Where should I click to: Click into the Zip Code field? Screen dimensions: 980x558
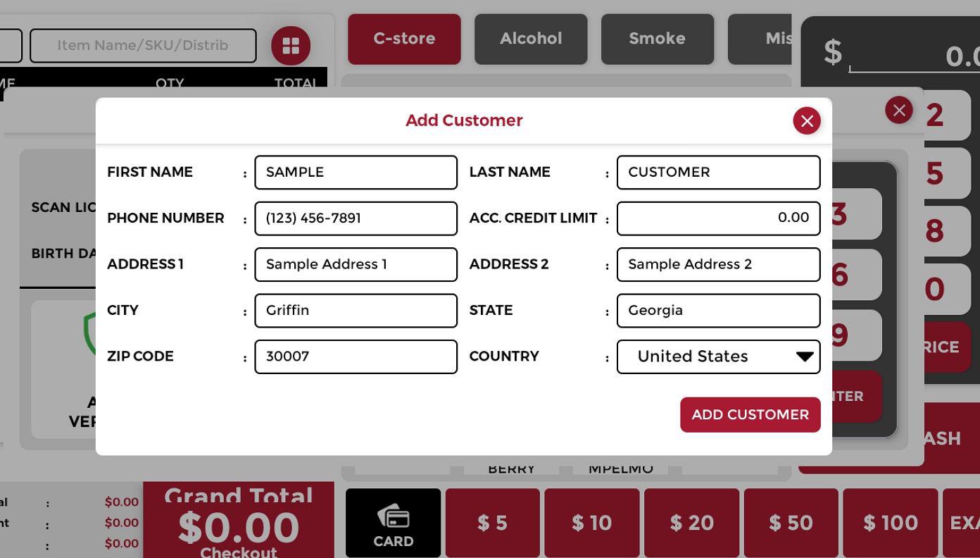coord(356,356)
